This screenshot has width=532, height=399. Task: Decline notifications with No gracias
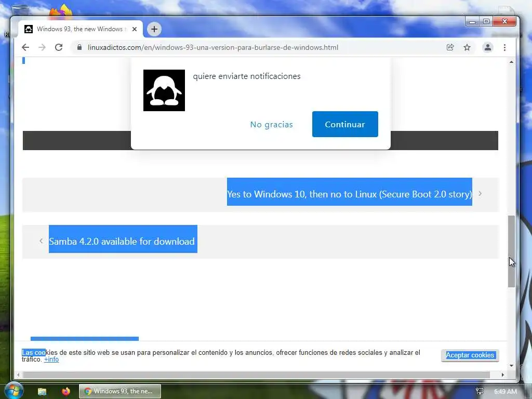pyautogui.click(x=271, y=125)
